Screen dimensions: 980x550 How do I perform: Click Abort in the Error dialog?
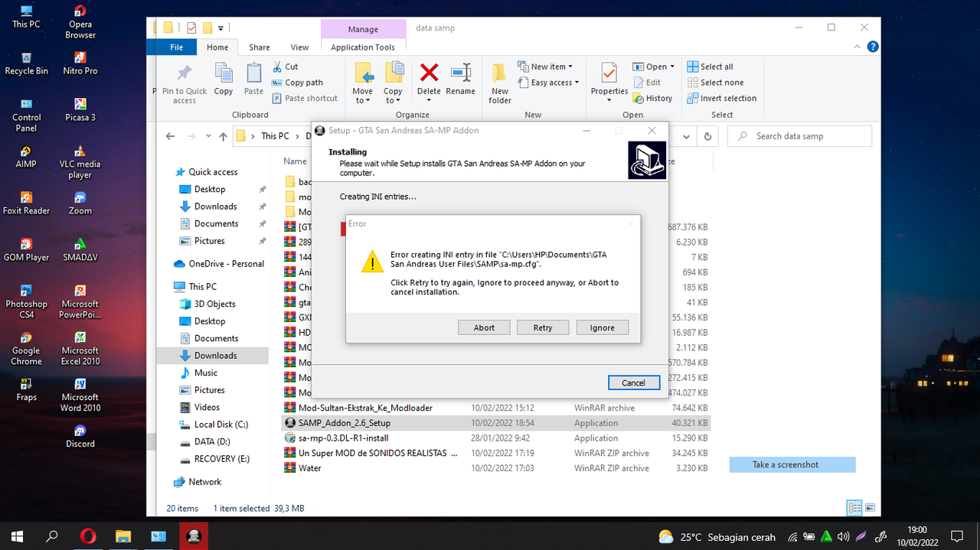pos(484,327)
